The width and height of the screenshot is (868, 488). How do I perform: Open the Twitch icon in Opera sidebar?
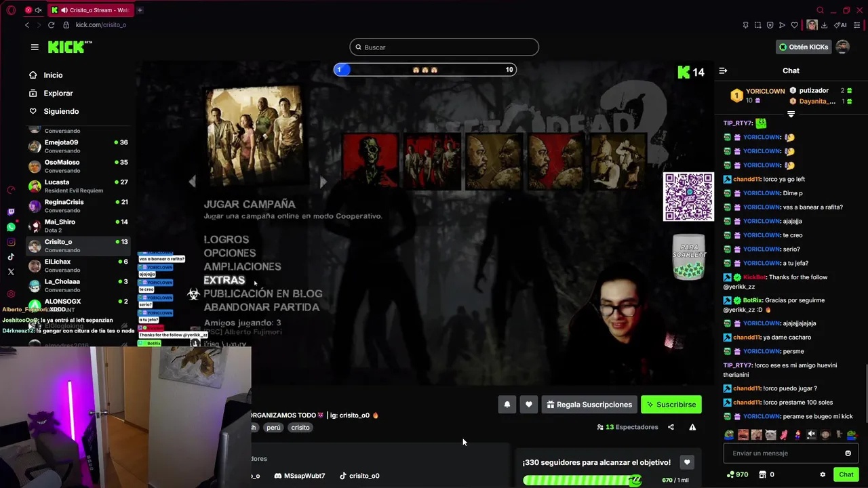[11, 212]
